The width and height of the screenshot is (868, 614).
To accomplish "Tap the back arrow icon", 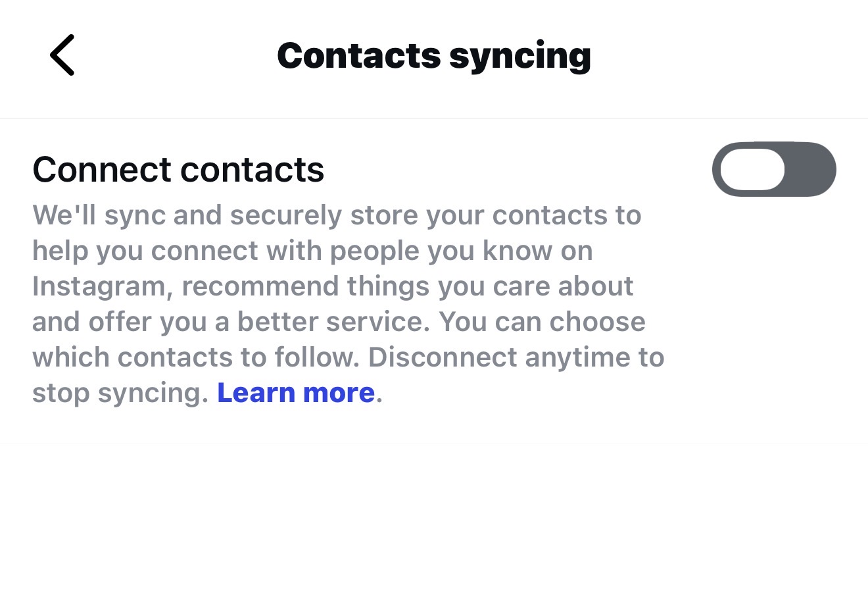I will [x=62, y=55].
